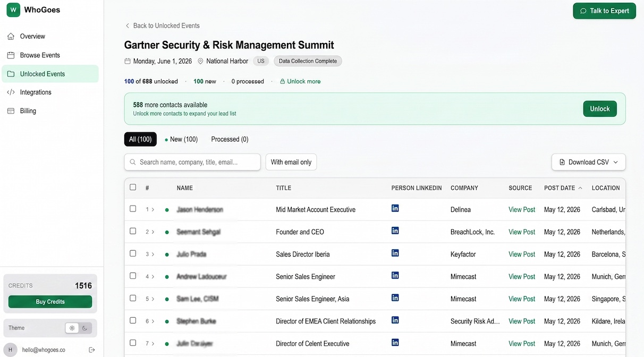Open LinkedIn icon for Senior Sales Engineer, Asia row
Image resolution: width=644 pixels, height=357 pixels.
(395, 297)
